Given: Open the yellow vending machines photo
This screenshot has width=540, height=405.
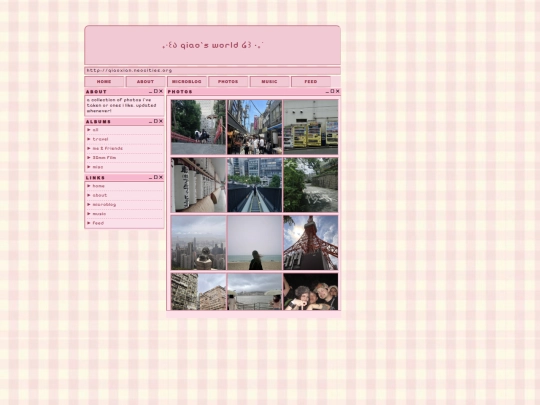Looking at the screenshot, I should pos(311,127).
